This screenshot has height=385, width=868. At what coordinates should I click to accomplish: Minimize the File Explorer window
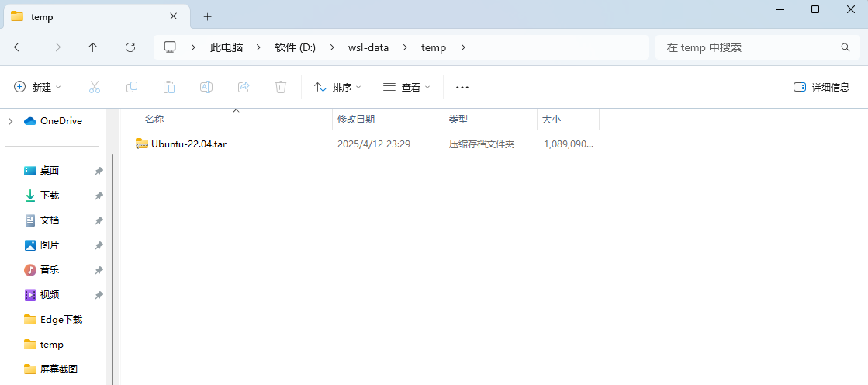click(780, 9)
